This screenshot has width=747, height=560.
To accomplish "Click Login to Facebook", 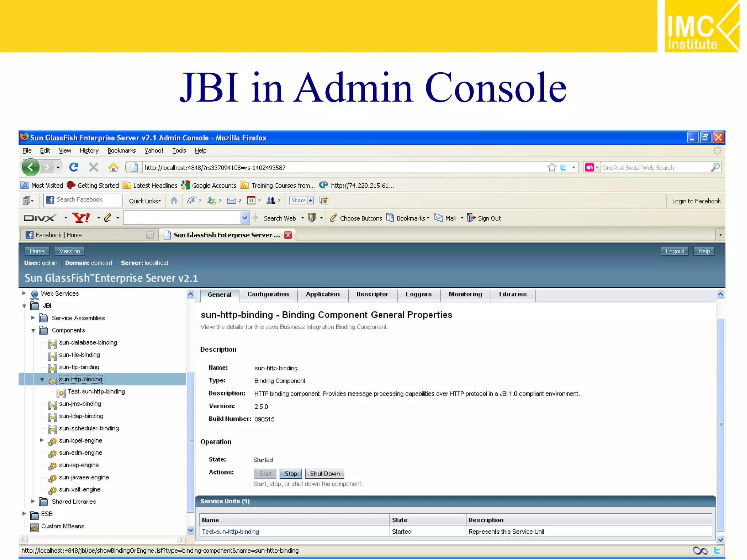I will pyautogui.click(x=696, y=201).
